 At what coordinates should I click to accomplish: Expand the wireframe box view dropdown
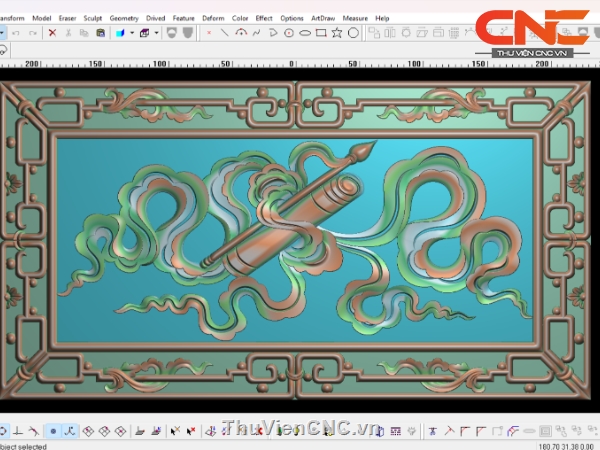coord(155,33)
